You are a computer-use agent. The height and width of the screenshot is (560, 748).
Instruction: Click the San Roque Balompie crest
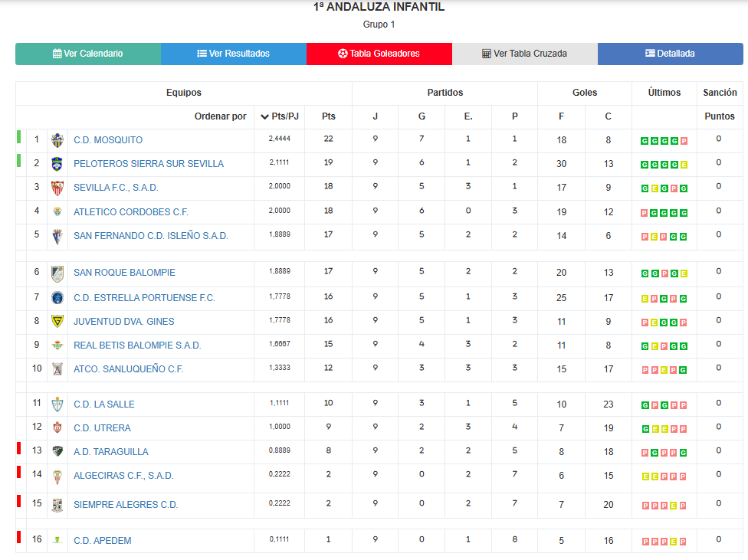57,273
